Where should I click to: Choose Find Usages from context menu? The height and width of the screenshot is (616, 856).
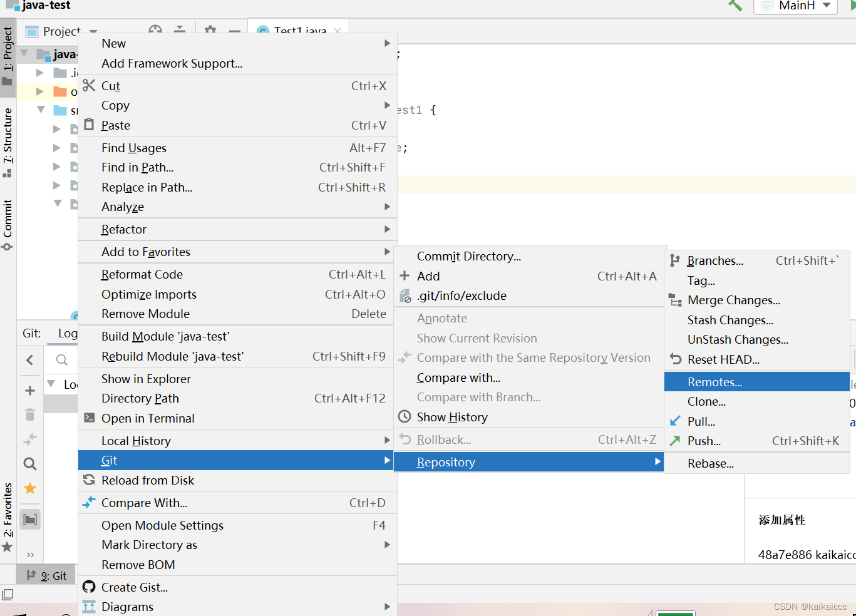[x=237, y=148]
